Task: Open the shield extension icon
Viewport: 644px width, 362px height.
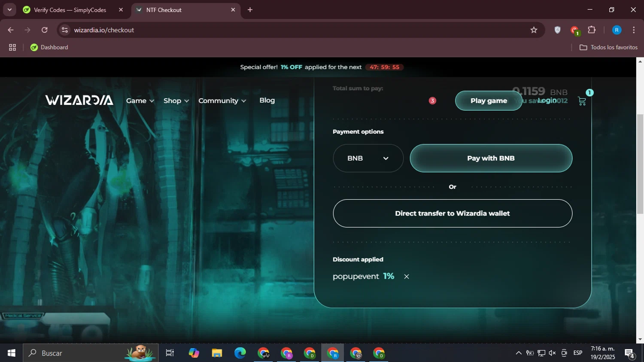Action: pyautogui.click(x=557, y=30)
